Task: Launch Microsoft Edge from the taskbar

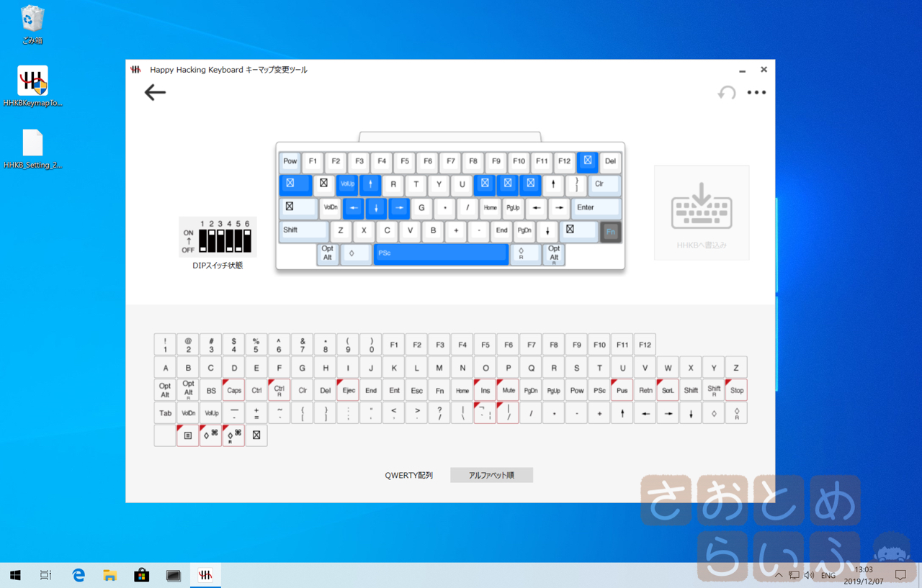Action: coord(79,575)
